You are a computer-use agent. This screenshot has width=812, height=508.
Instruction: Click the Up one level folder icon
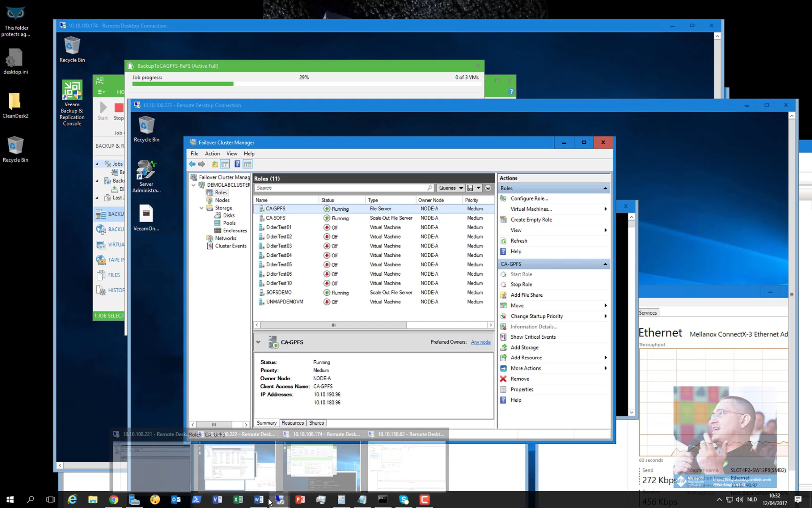(215, 164)
